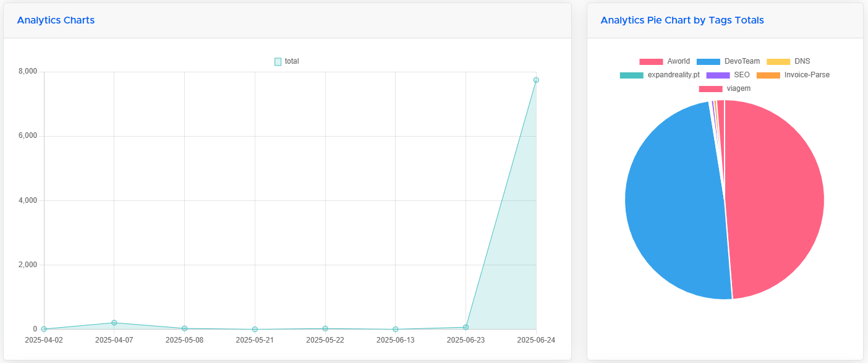Toggle viagem legend entry

725,88
